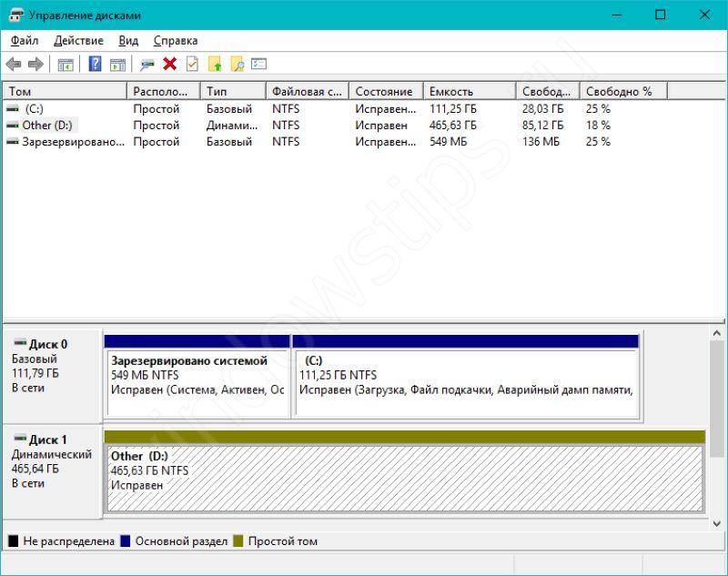Click the disk icon next to Диск 1

(20, 439)
